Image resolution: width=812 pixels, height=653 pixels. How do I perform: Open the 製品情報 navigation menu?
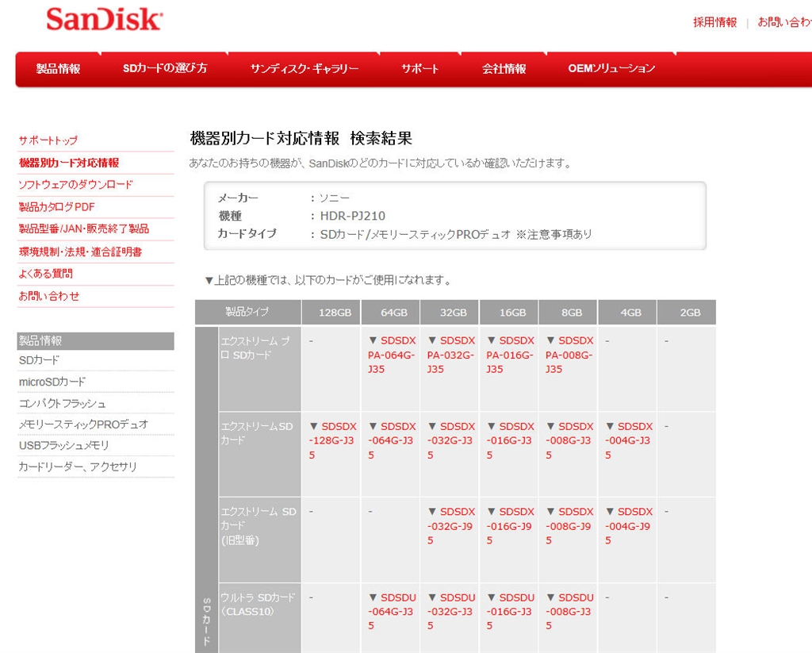58,68
